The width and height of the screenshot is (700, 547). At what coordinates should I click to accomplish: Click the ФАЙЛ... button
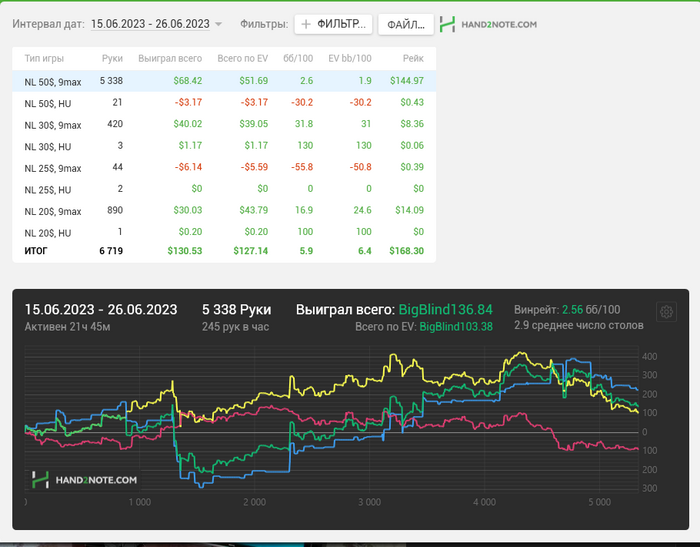point(406,24)
